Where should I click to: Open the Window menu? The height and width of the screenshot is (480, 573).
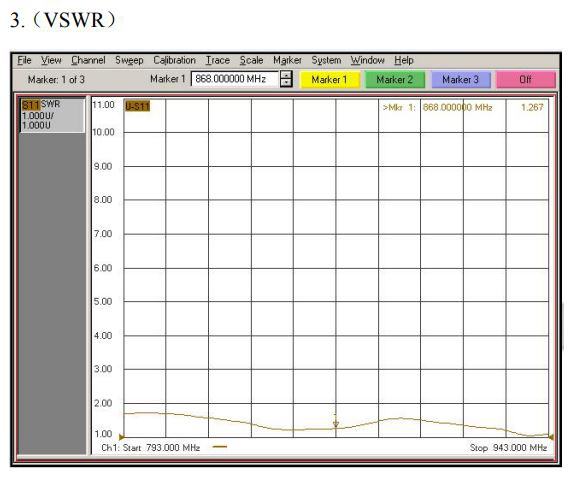[x=368, y=60]
